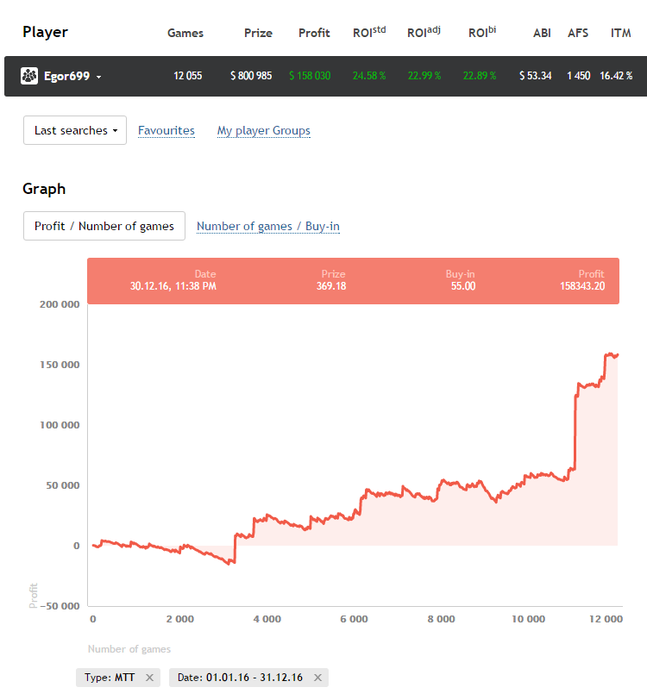Click the graph's final point near 12 000 games

(618, 355)
